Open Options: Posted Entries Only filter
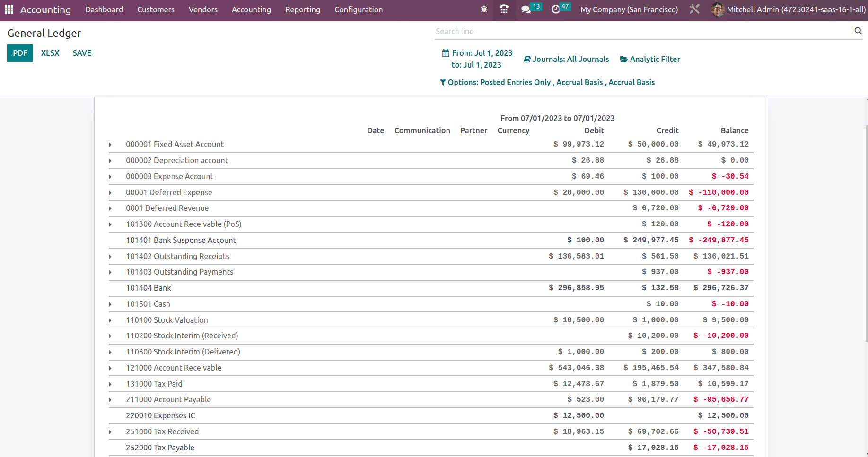This screenshot has width=868, height=457. (x=547, y=82)
